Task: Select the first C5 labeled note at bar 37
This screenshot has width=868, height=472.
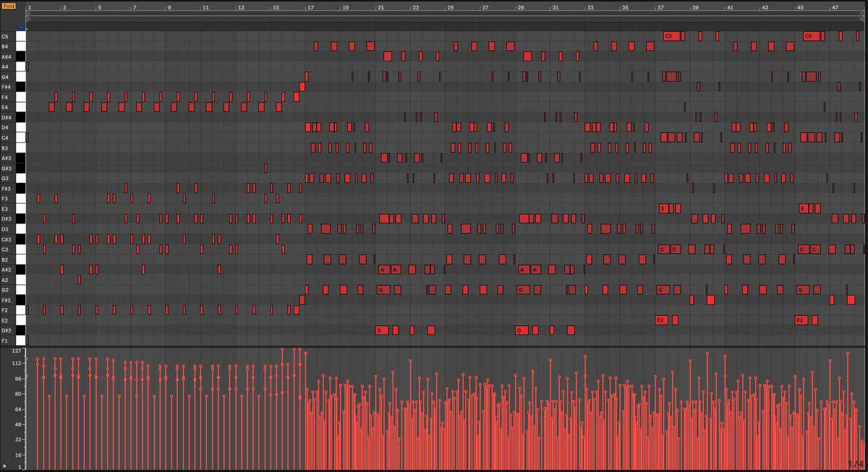Action: [671, 36]
